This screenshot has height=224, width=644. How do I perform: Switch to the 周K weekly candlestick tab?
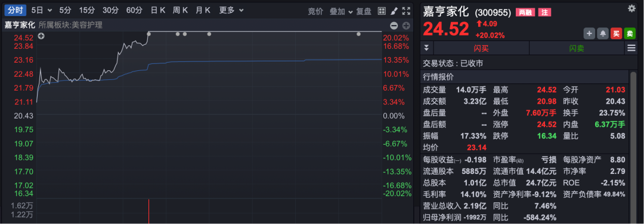tap(180, 10)
